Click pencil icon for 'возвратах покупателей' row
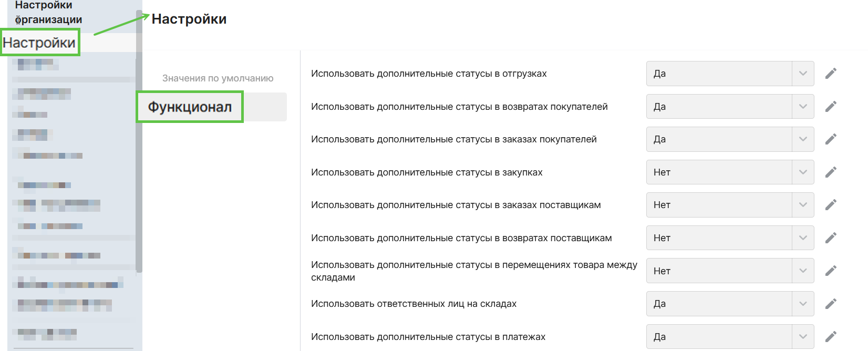Viewport: 868px width, 351px height. (x=831, y=107)
